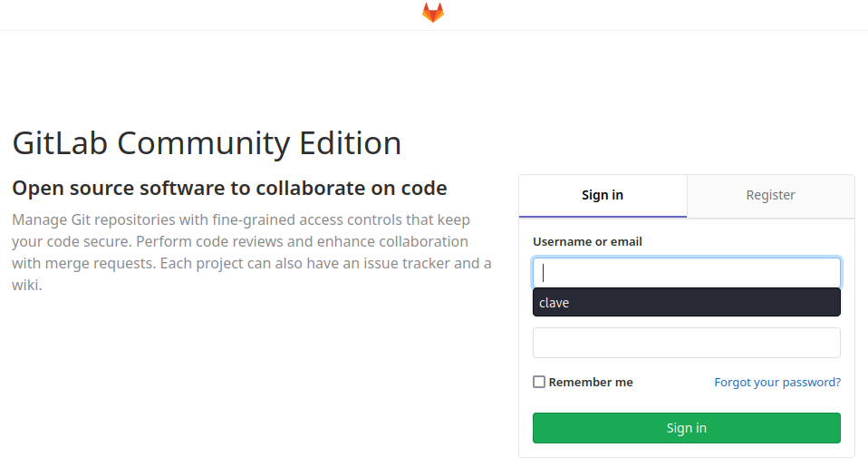868x467 pixels.
Task: Click the 'GitLab Community Edition' heading
Action: click(207, 143)
